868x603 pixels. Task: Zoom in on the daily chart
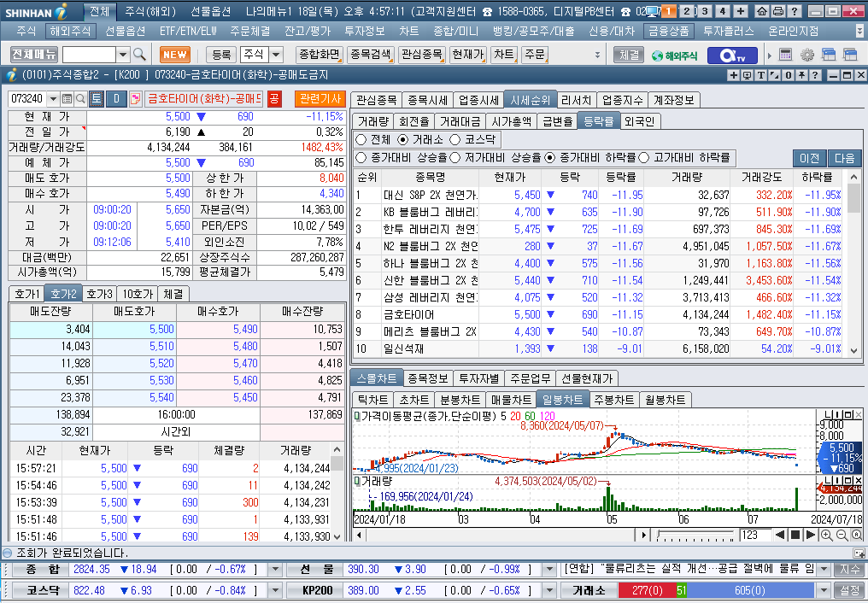point(826,535)
